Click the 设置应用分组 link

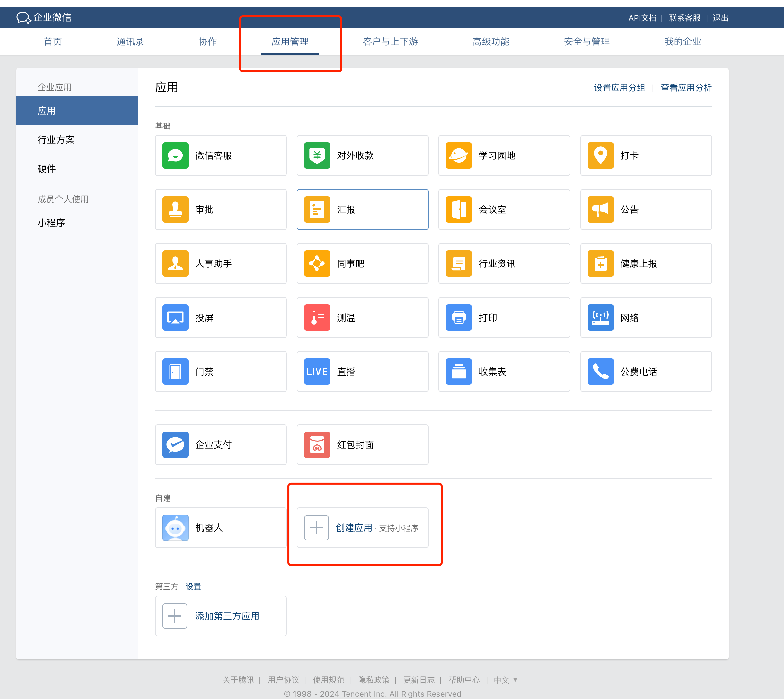point(619,88)
